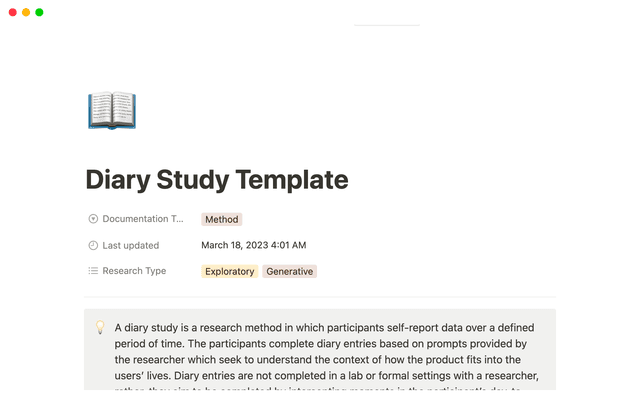Select the Generative tag
The height and width of the screenshot is (400, 640).
pos(289,271)
